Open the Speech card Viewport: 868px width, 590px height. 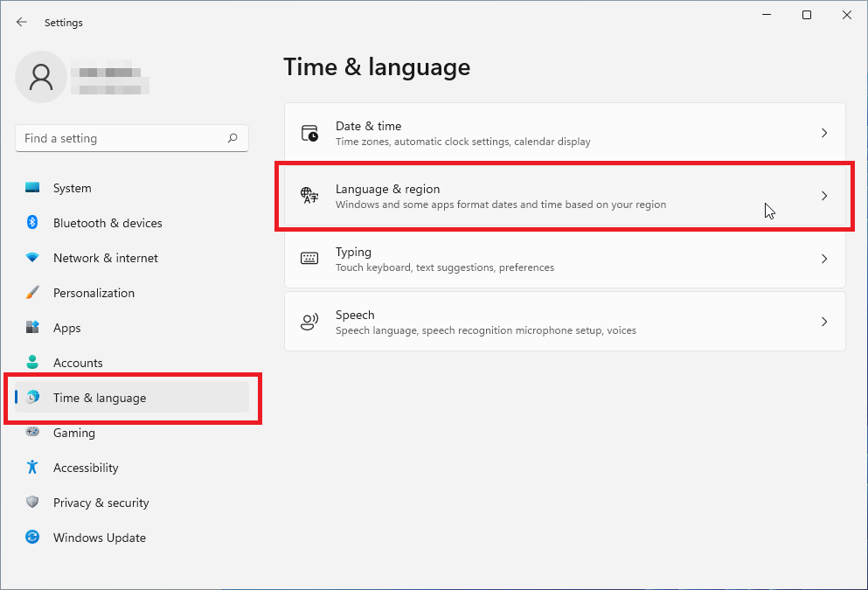click(x=565, y=322)
